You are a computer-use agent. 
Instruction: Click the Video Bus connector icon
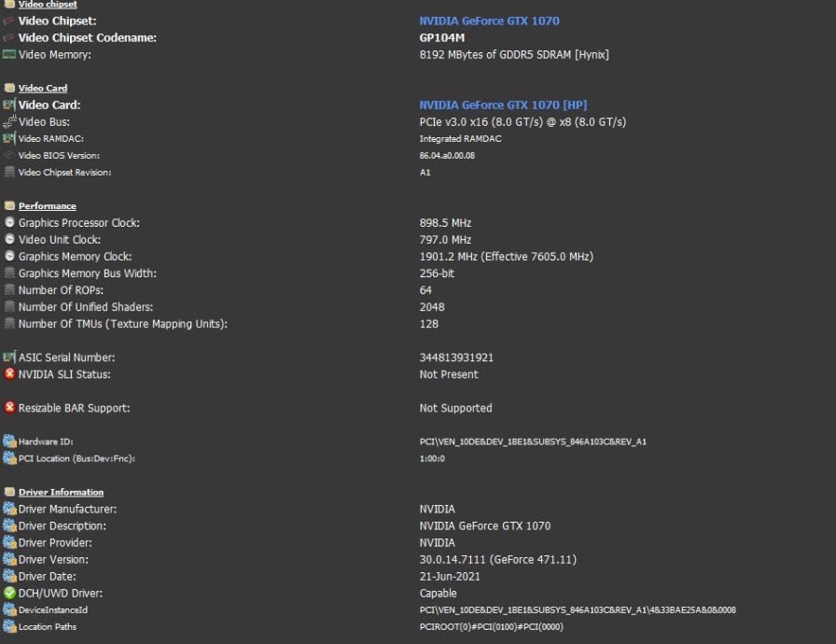tap(9, 121)
